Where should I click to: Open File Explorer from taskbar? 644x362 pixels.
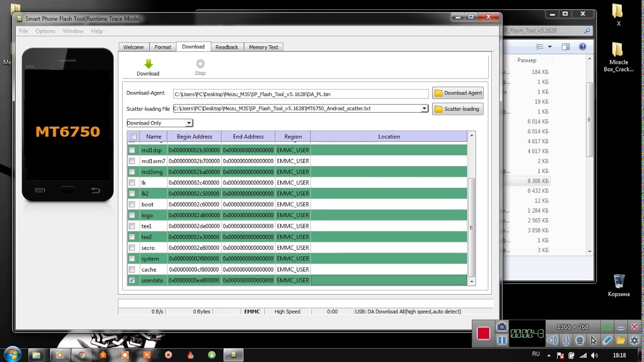37,355
